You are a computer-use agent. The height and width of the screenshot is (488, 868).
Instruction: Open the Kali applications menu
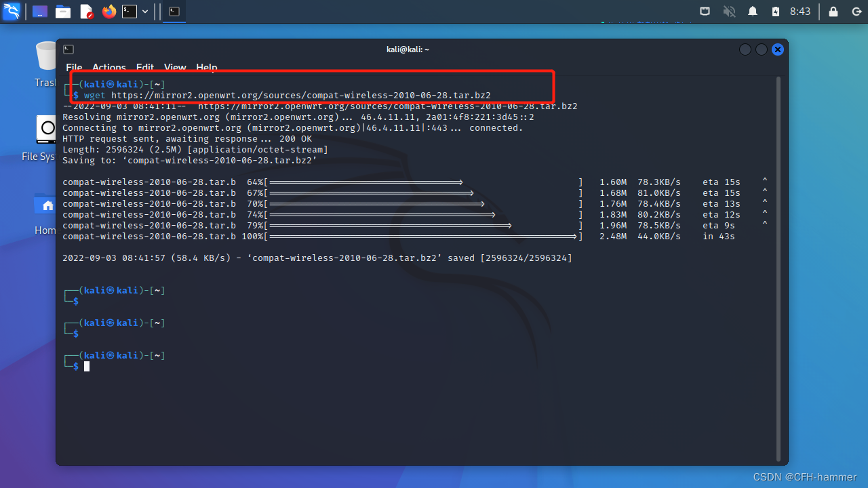[11, 11]
